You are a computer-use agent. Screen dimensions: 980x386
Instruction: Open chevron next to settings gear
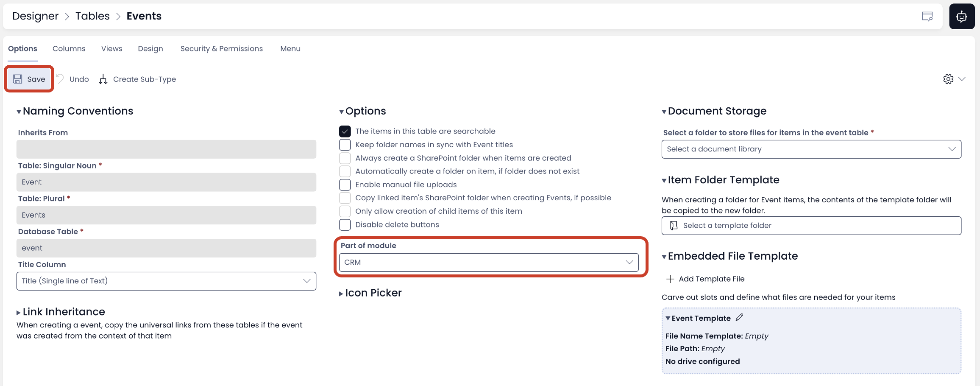point(962,79)
